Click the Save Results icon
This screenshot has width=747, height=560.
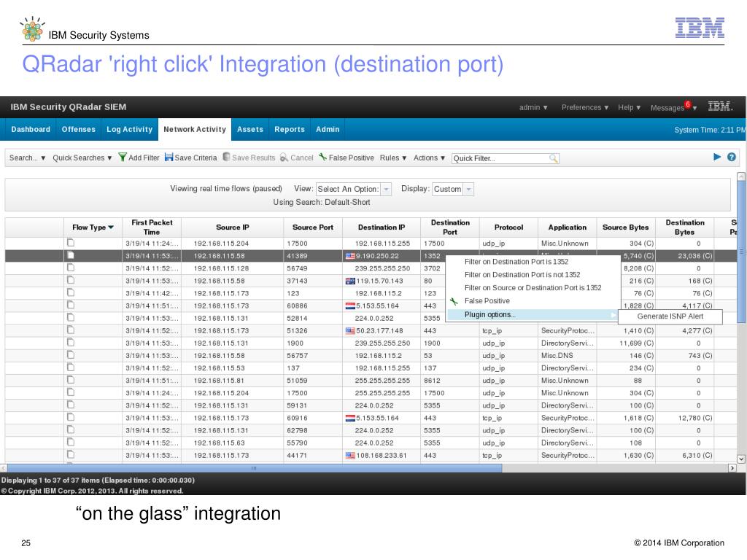click(226, 157)
